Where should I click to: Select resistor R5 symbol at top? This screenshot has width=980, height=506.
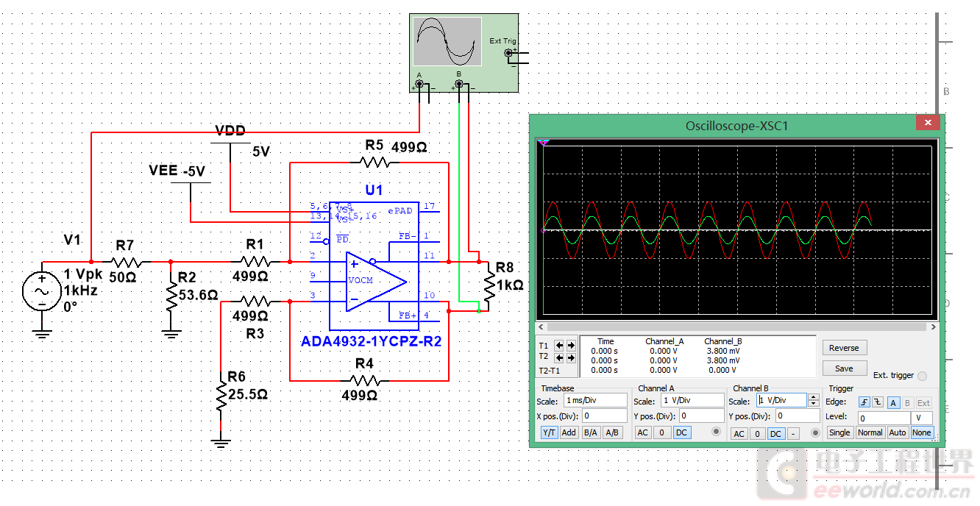point(375,162)
